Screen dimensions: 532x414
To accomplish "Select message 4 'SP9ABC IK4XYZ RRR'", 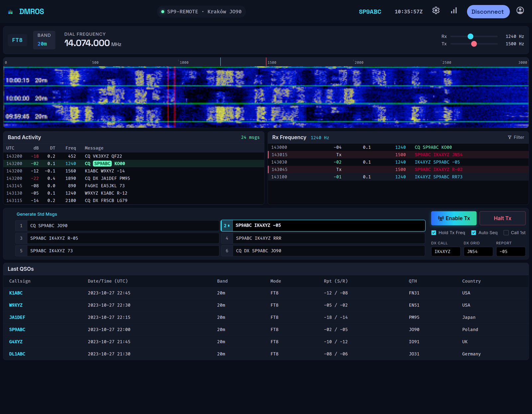I will point(323,238).
